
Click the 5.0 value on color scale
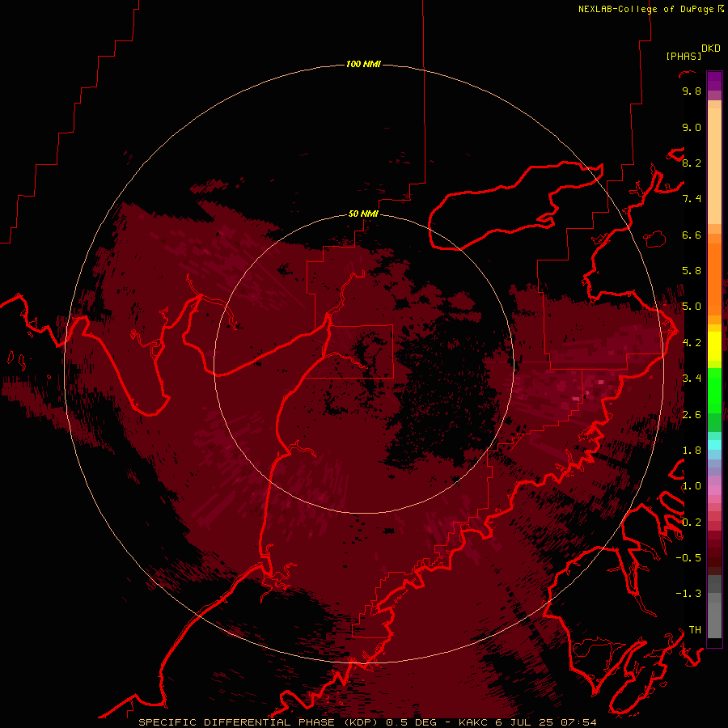[x=692, y=307]
